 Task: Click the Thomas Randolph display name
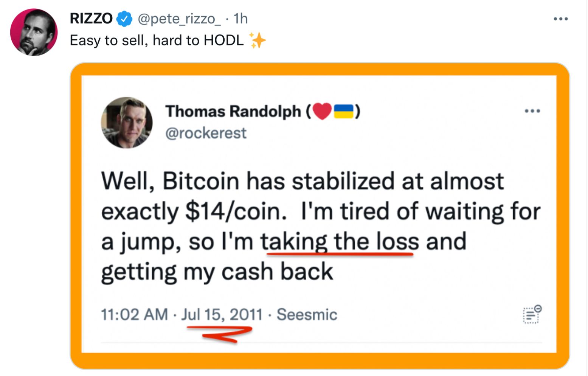pos(235,111)
